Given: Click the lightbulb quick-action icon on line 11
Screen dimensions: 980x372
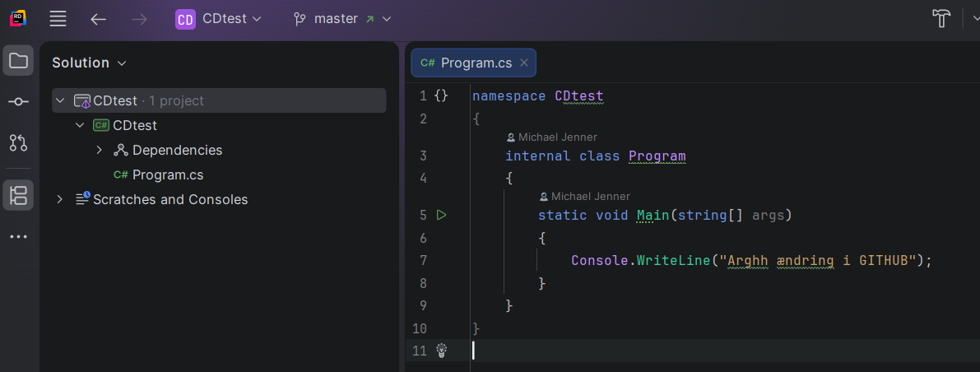Looking at the screenshot, I should tap(441, 351).
